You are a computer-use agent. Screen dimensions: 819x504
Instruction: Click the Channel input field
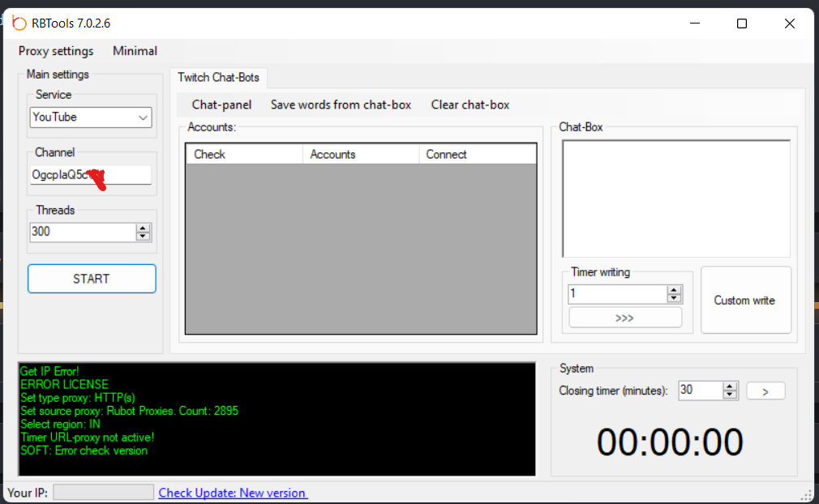91,174
